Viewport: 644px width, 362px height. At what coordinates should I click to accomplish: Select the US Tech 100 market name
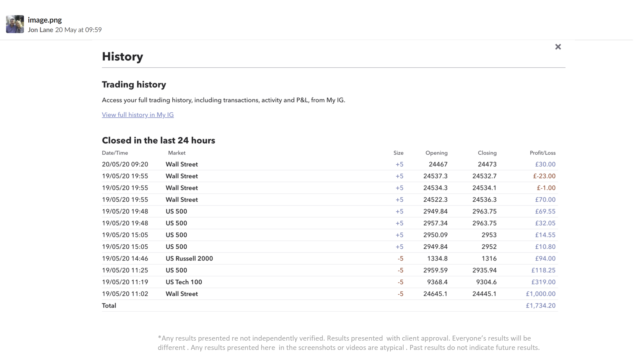point(184,282)
